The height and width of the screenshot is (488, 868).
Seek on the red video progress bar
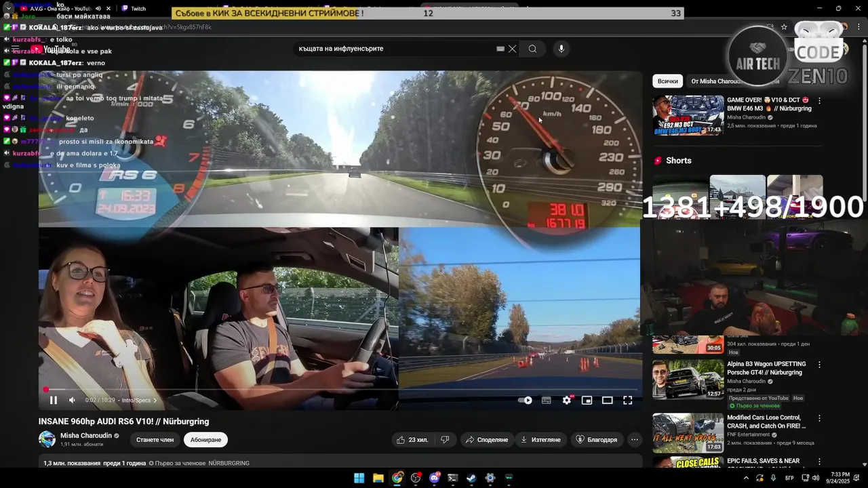click(x=339, y=390)
